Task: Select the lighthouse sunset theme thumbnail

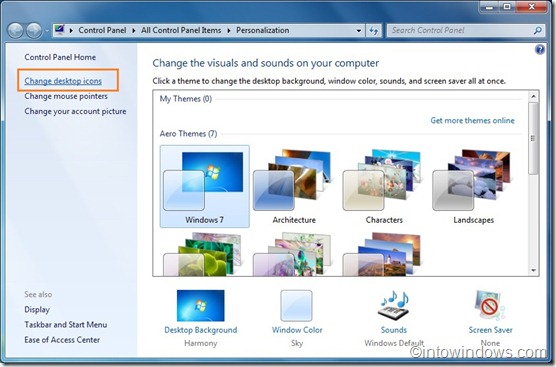Action: coord(382,255)
